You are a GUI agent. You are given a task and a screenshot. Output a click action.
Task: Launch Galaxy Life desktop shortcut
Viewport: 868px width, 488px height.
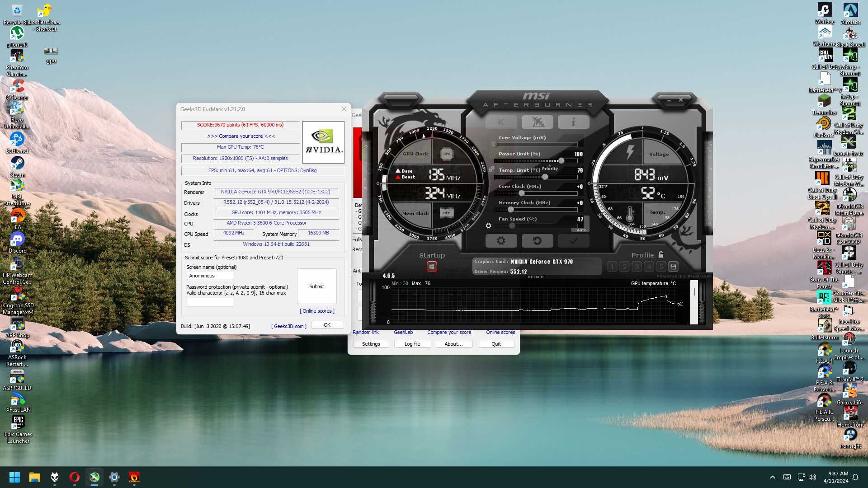[849, 394]
